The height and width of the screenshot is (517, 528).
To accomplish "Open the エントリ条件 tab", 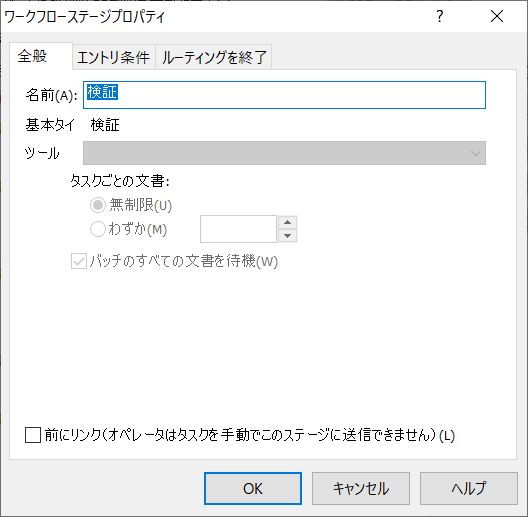I will 114,57.
